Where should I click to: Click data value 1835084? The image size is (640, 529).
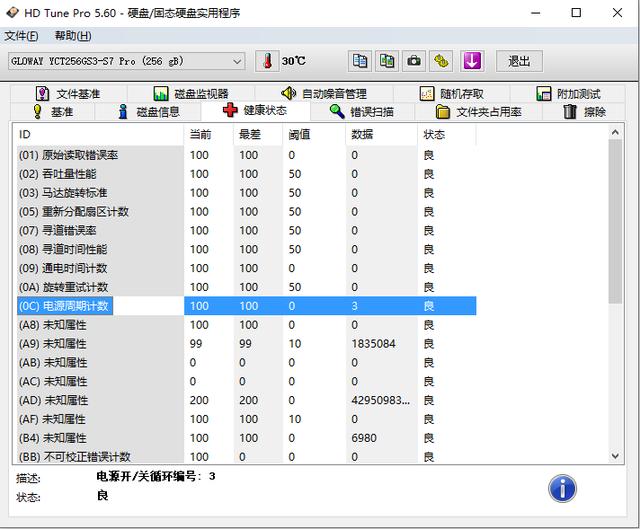373,344
